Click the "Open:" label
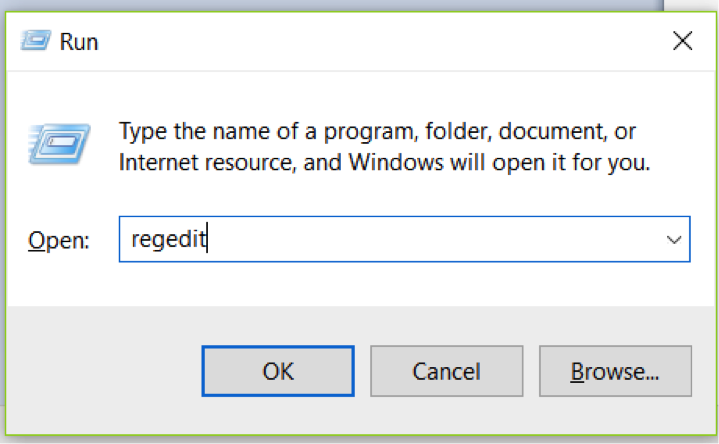 pyautogui.click(x=59, y=241)
